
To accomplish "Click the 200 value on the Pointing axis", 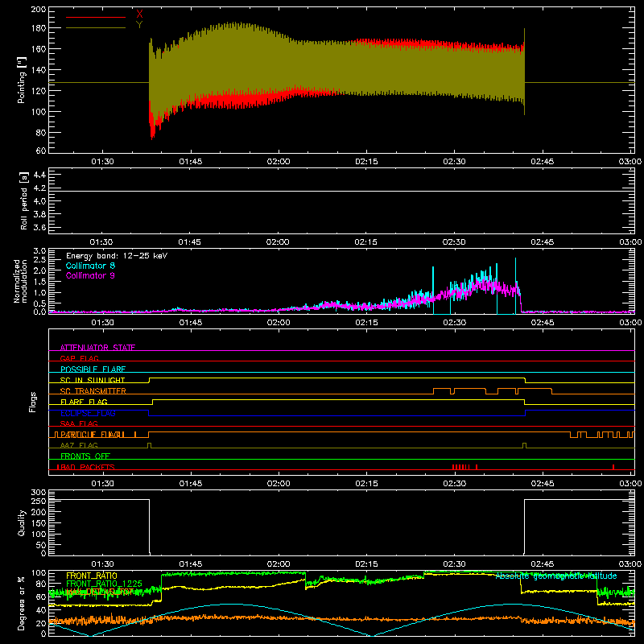I will 38,10.
